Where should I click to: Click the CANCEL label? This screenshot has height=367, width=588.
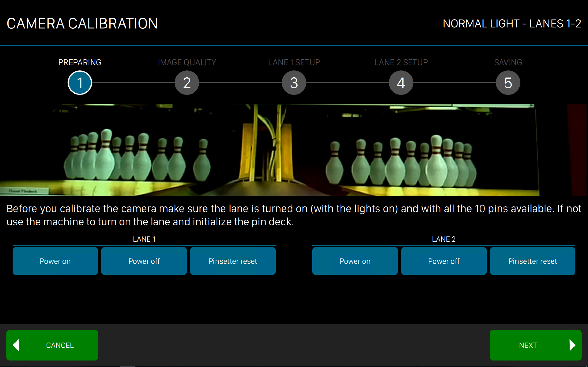(x=60, y=345)
